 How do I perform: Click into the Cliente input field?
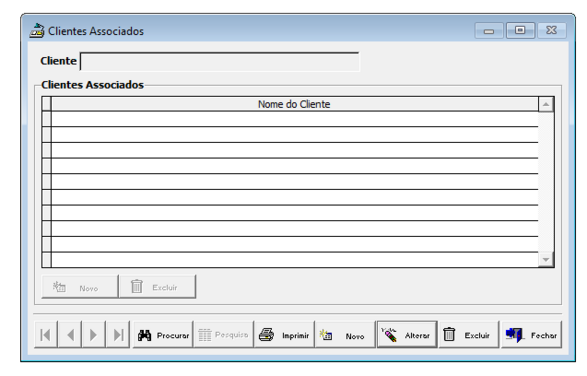(219, 62)
